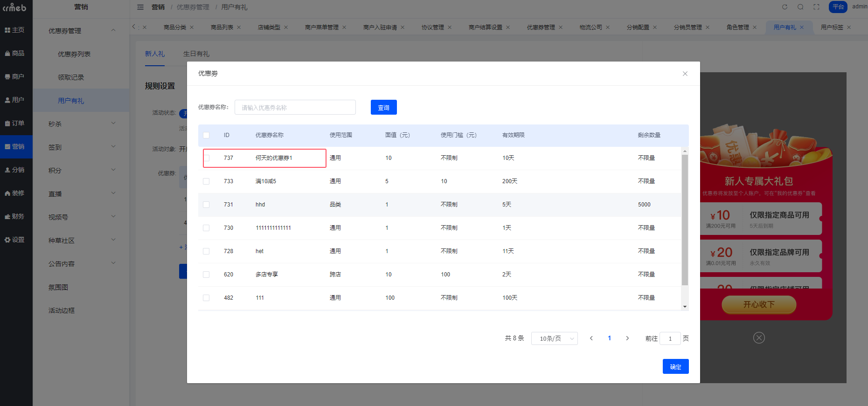The height and width of the screenshot is (406, 868).
Task: Click the fullscreen icon in top bar
Action: pyautogui.click(x=816, y=7)
